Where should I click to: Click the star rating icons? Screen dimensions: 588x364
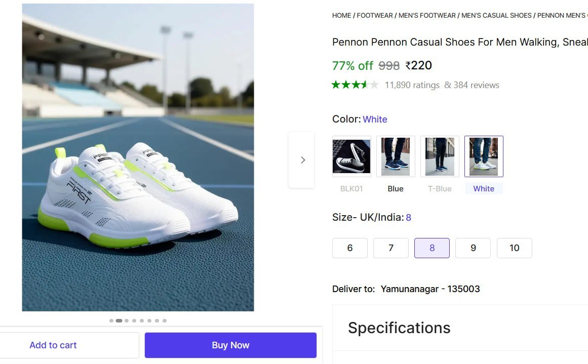355,85
